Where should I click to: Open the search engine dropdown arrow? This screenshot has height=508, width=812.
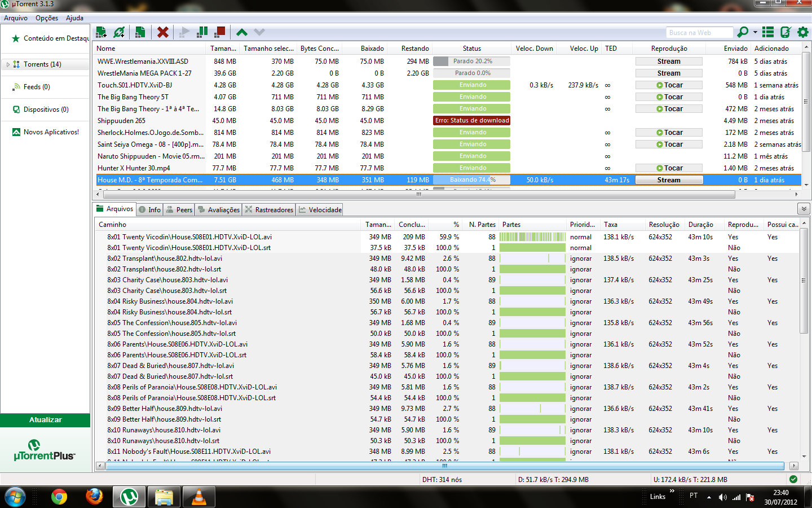click(755, 32)
